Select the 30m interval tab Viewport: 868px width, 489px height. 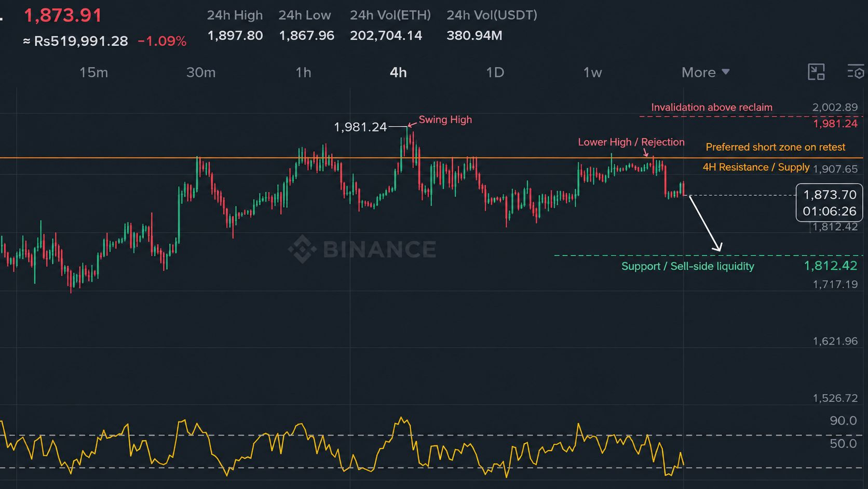[201, 72]
